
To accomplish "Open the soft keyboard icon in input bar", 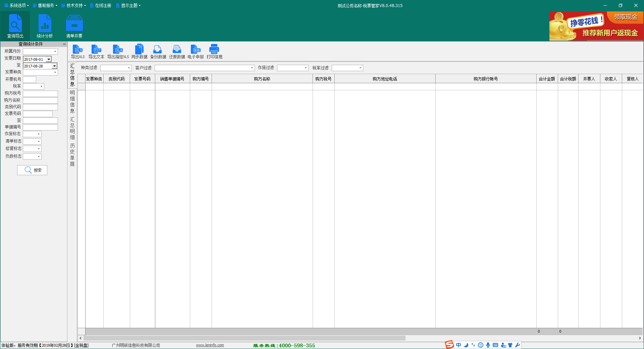I will click(495, 345).
